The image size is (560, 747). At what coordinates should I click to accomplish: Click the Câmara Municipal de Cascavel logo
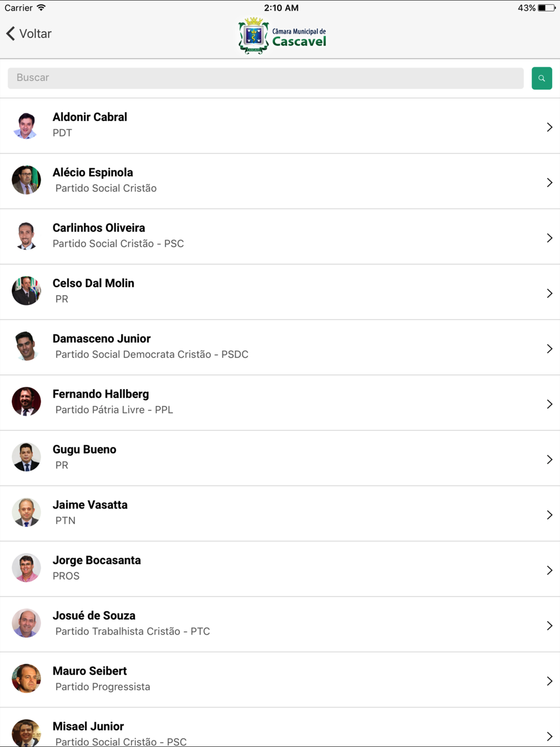click(282, 36)
